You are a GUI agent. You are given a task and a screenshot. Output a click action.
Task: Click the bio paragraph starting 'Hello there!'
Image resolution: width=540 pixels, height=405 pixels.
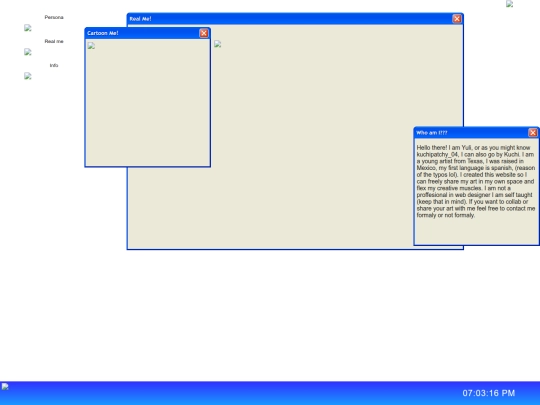point(476,181)
